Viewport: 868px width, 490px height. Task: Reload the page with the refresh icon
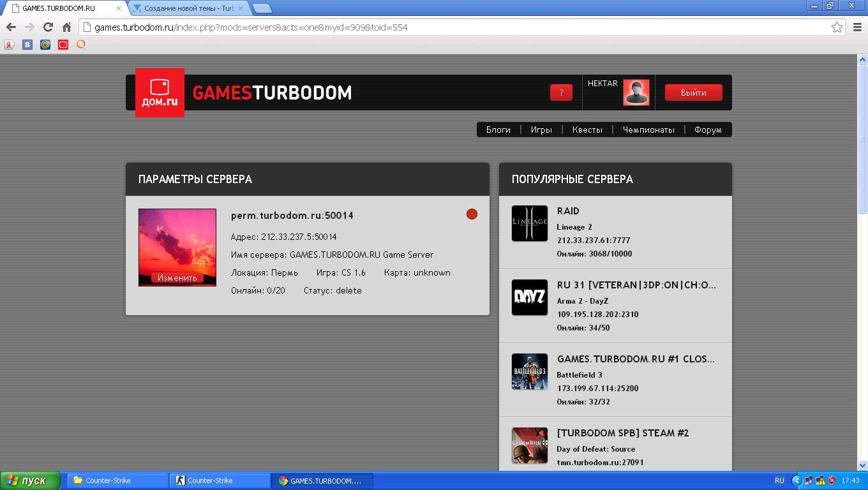coord(48,27)
